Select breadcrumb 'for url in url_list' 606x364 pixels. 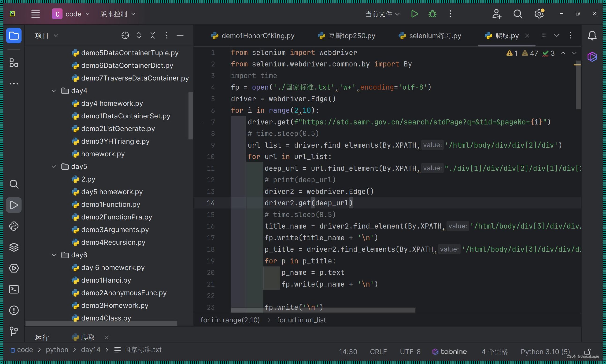301,320
